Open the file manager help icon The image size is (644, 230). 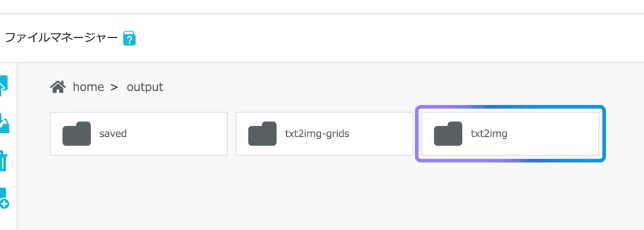[x=130, y=38]
